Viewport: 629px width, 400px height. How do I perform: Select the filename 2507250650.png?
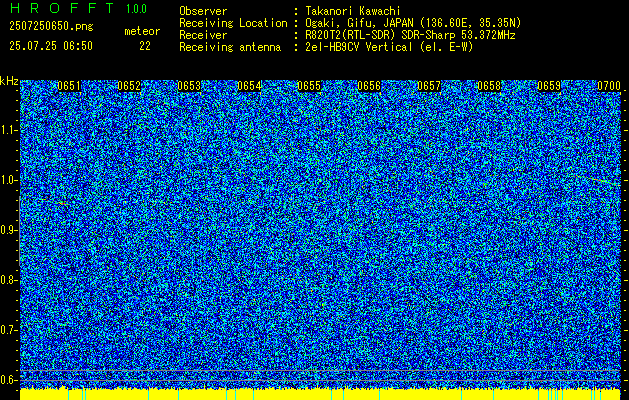(x=51, y=26)
